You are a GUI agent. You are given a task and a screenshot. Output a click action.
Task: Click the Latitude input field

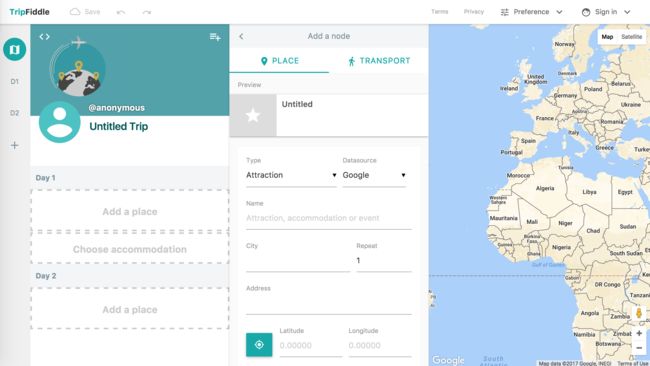(x=311, y=346)
